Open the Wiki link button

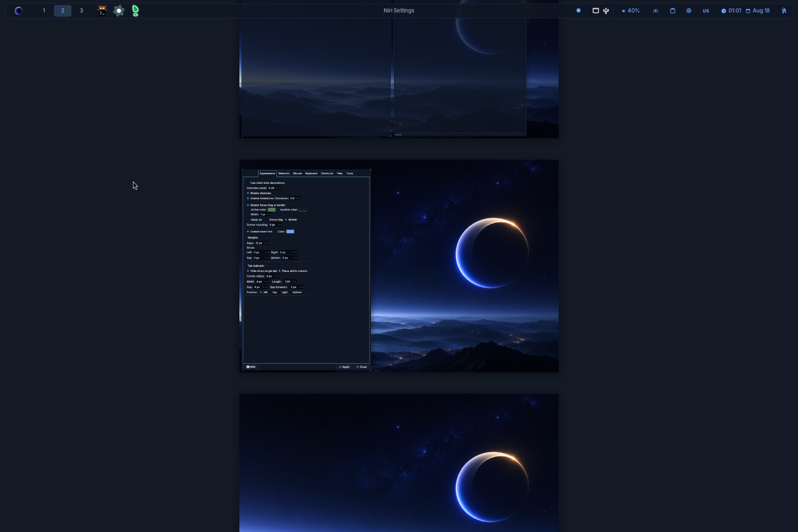pyautogui.click(x=251, y=367)
